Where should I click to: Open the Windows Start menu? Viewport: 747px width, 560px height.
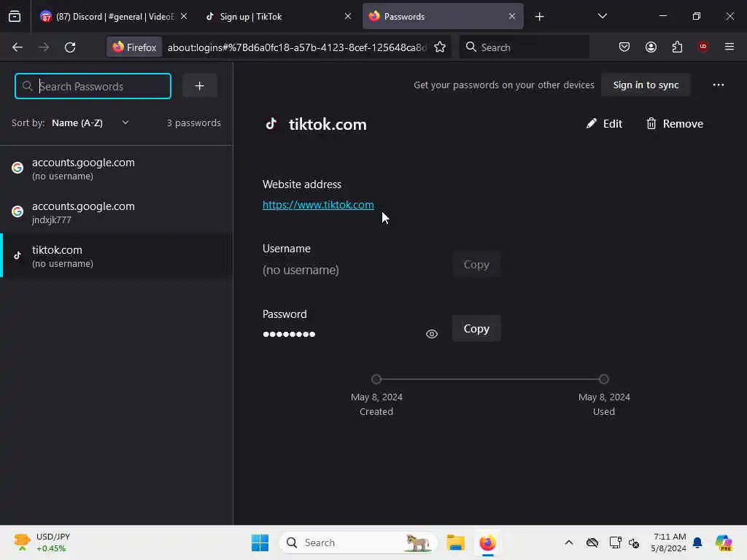(260, 542)
